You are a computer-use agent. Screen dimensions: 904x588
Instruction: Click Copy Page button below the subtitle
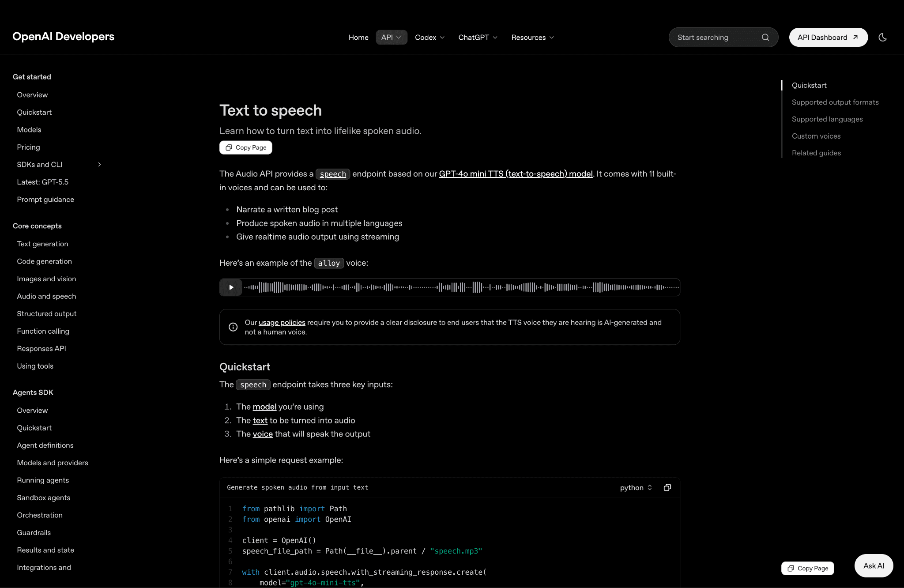point(246,147)
